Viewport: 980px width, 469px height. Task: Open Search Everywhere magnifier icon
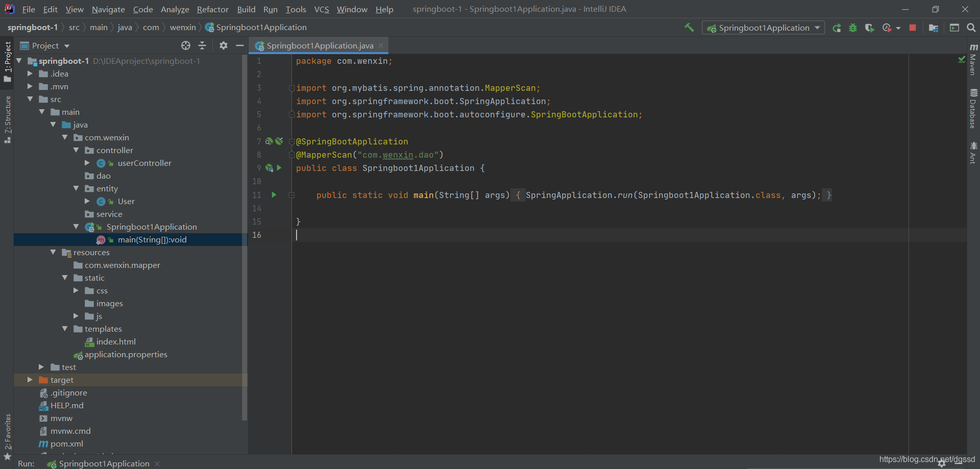click(971, 28)
